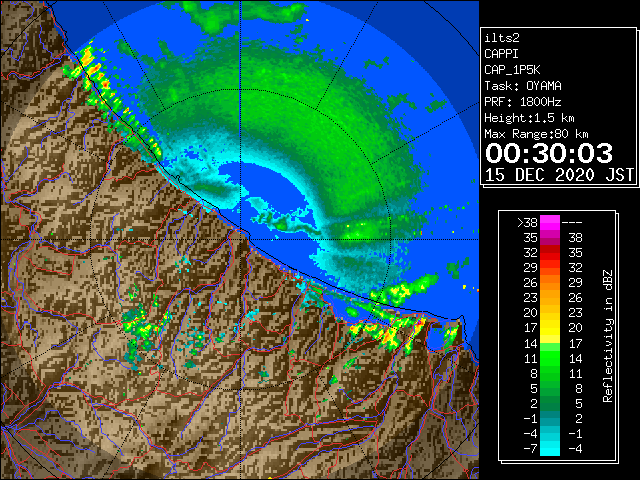Pick the yellow 17 to 20 legend swatch

[x=550, y=328]
